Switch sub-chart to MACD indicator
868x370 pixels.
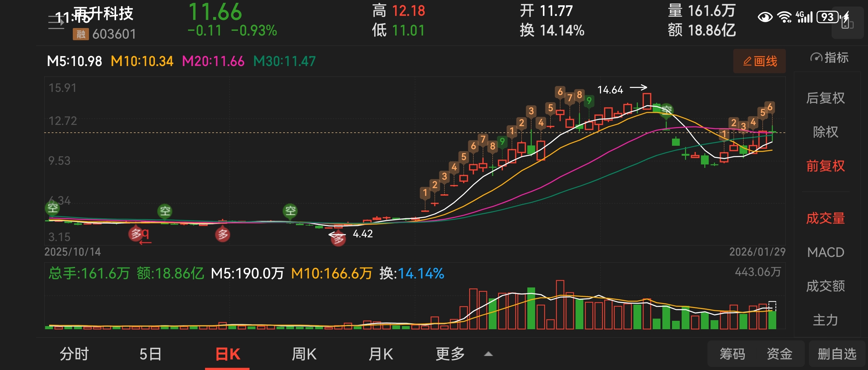[x=825, y=252]
